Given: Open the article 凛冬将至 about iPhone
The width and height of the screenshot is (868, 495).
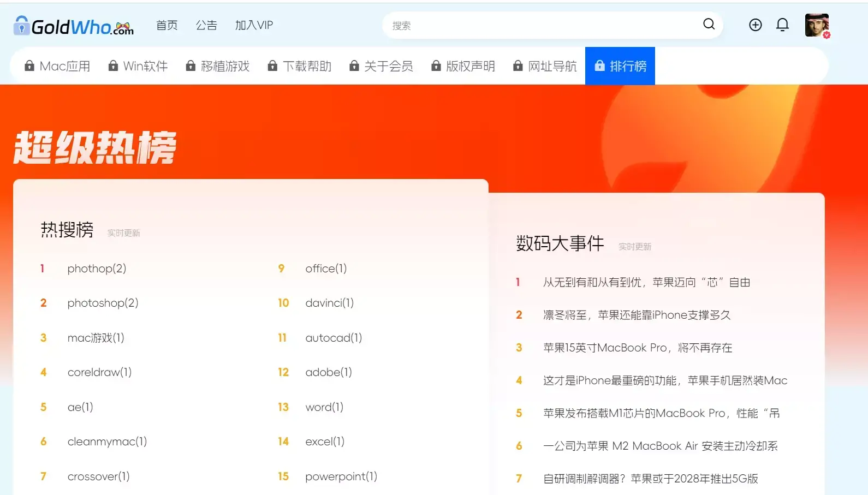Looking at the screenshot, I should pos(637,315).
